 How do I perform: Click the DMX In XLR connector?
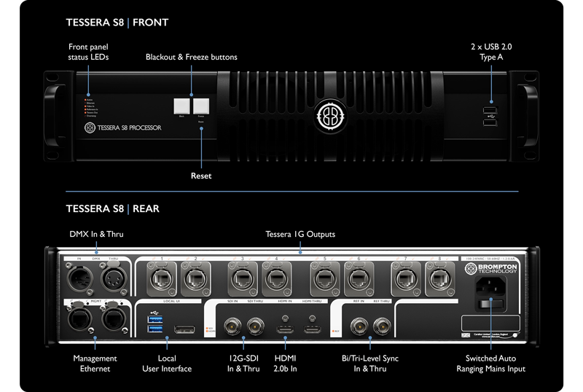(x=80, y=278)
